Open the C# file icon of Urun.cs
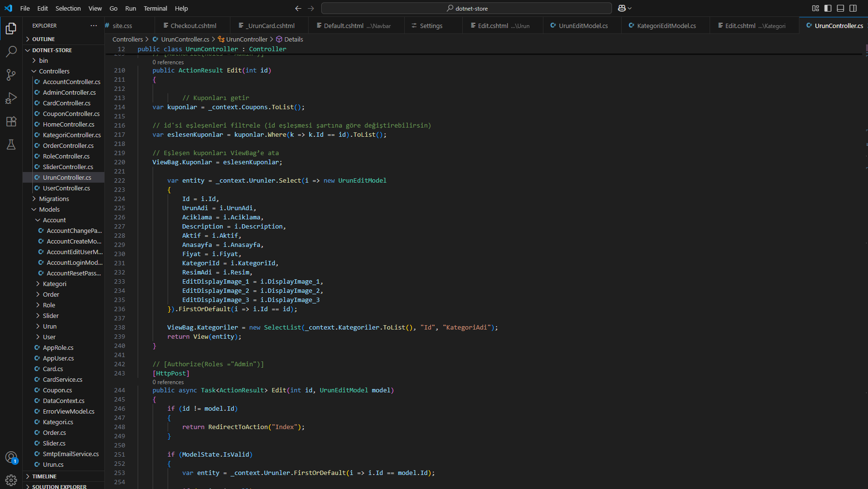The width and height of the screenshot is (868, 489). point(37,464)
